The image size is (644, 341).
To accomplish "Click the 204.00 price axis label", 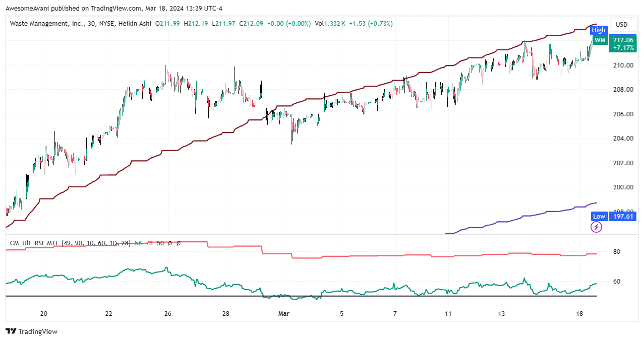I will [x=623, y=138].
